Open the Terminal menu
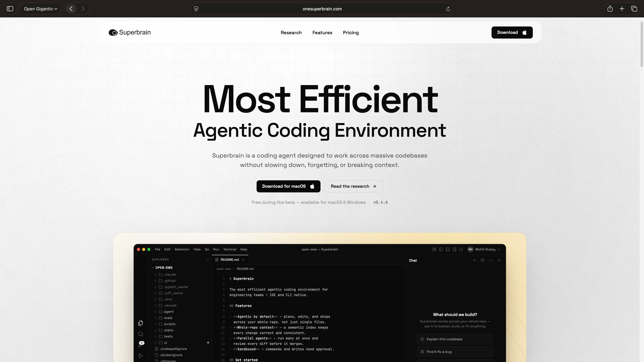Screen dimensions: 644x362 [x=229, y=249]
